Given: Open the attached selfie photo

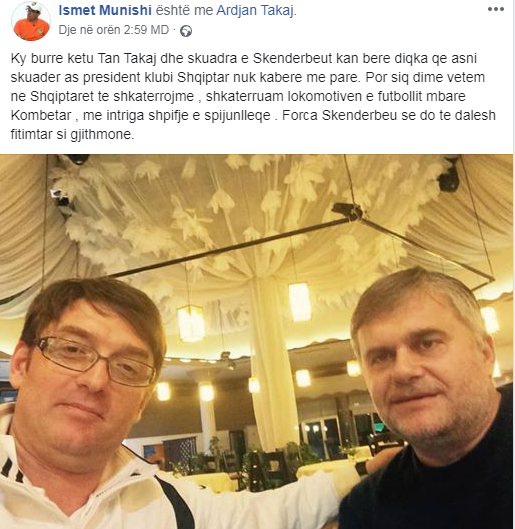Looking at the screenshot, I should [x=256, y=341].
